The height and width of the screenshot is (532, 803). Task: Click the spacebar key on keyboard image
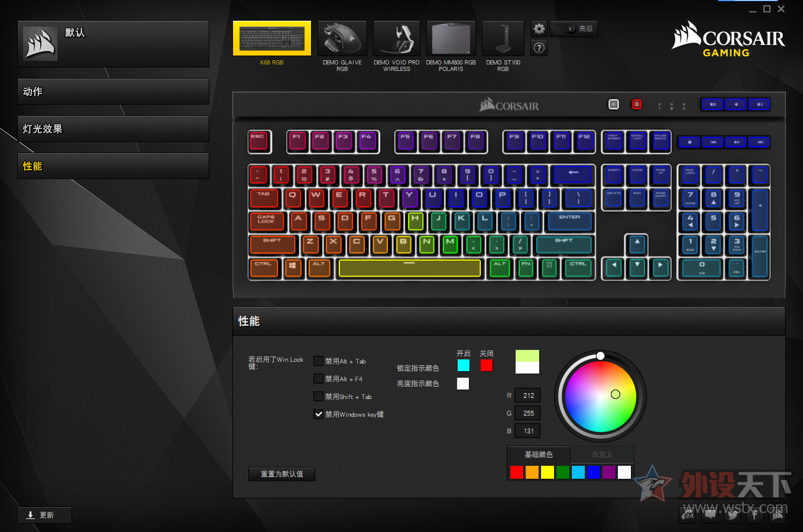410,268
